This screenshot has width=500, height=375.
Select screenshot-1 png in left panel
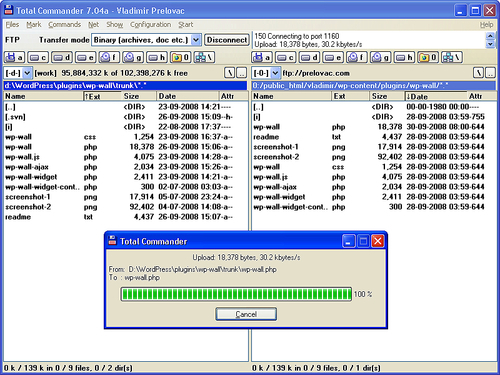click(x=126, y=197)
